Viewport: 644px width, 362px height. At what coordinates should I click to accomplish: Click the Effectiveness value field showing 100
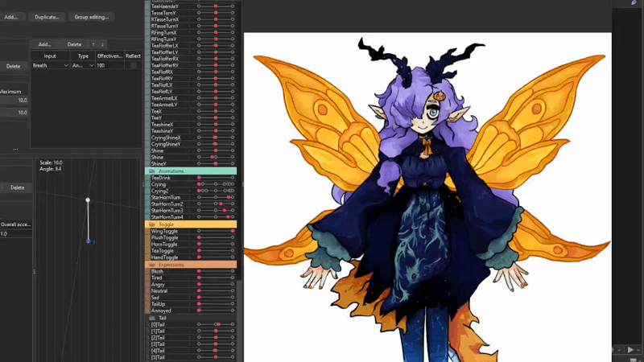pos(109,65)
